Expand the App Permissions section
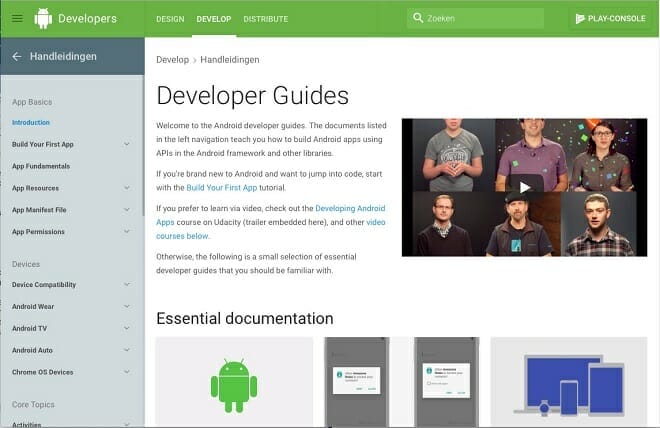660x428 pixels. point(127,231)
